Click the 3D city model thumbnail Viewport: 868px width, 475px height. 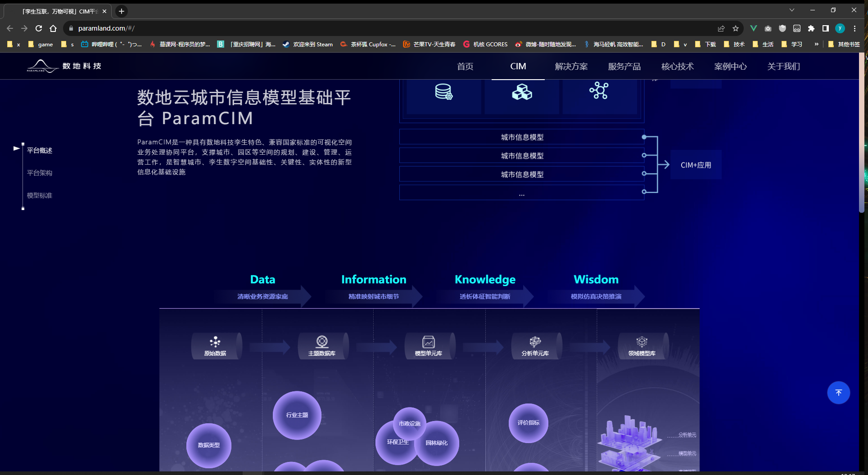point(630,443)
